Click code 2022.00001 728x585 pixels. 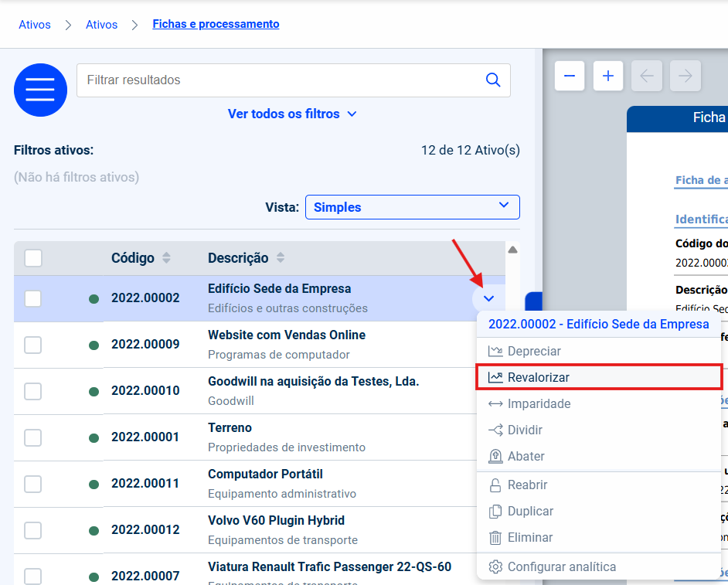[x=145, y=437]
